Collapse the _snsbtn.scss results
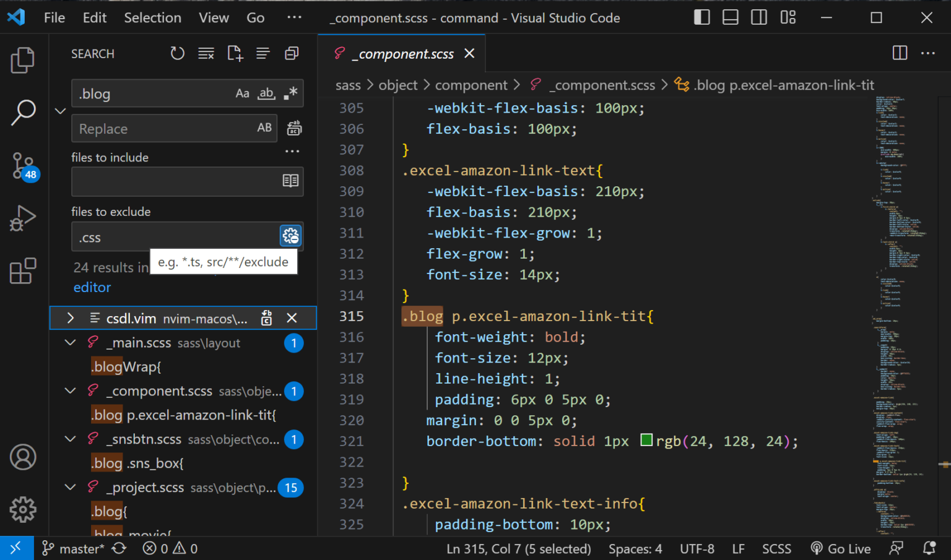Screen dimensions: 951x560 point(70,439)
